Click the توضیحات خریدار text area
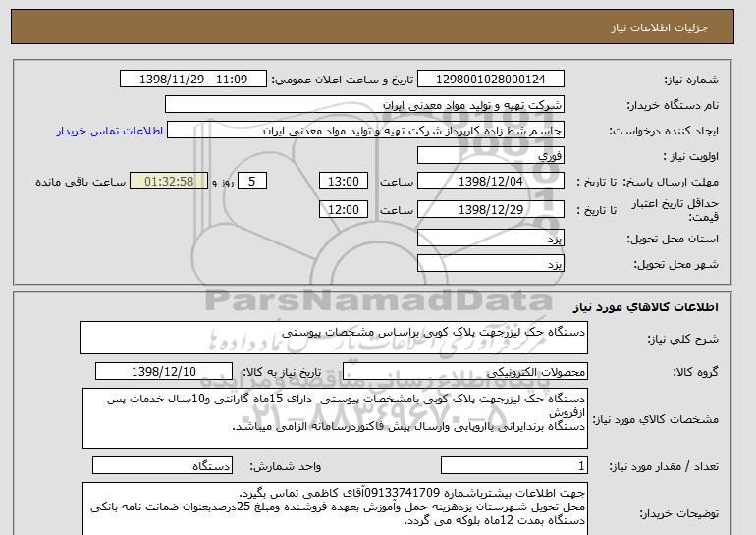Viewport: 756px width, 535px height. click(x=335, y=508)
